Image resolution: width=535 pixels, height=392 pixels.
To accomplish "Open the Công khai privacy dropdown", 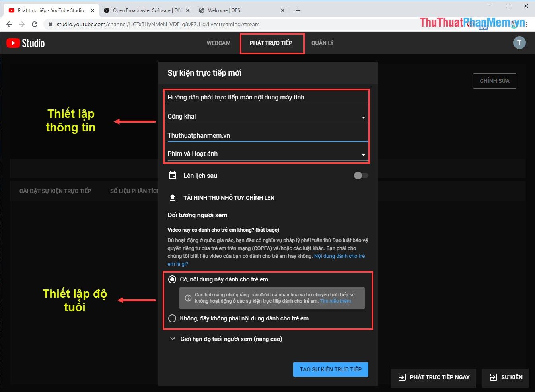I will click(x=268, y=116).
